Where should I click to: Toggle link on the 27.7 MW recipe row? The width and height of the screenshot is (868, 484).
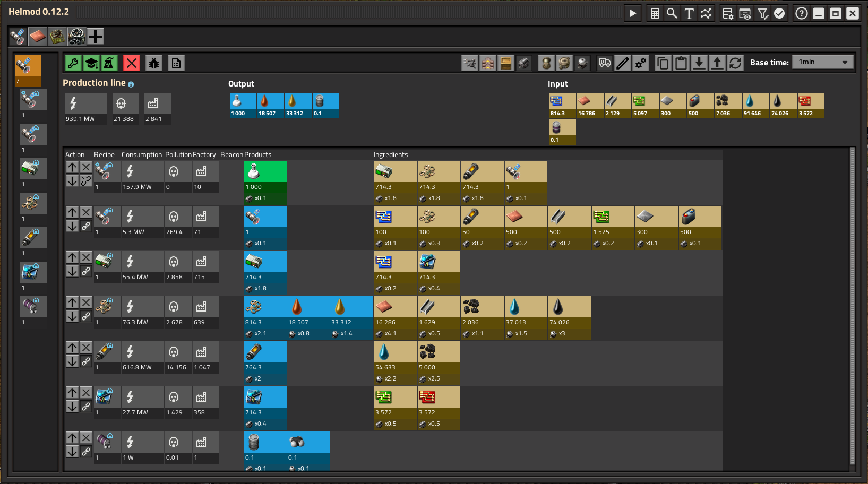pos(86,407)
